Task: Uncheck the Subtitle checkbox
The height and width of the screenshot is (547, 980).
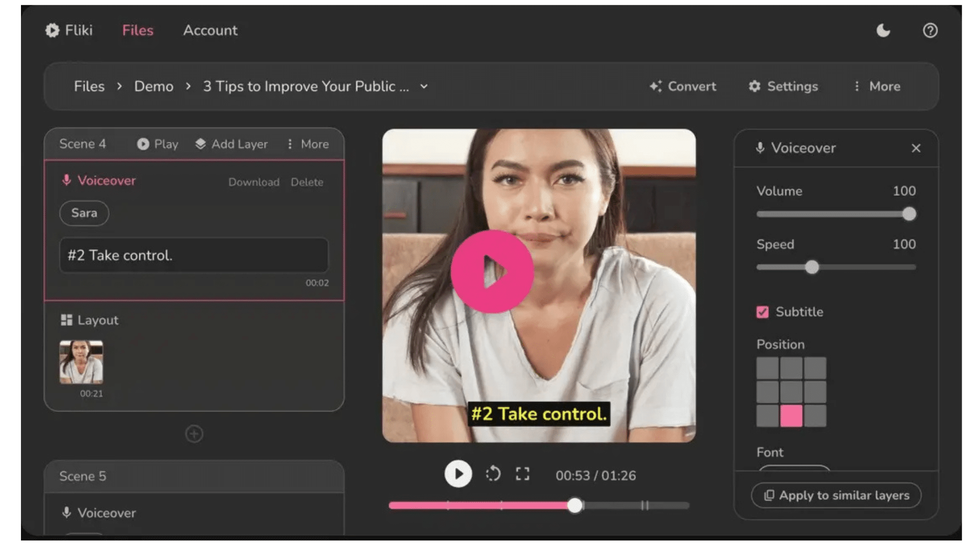Action: point(762,312)
